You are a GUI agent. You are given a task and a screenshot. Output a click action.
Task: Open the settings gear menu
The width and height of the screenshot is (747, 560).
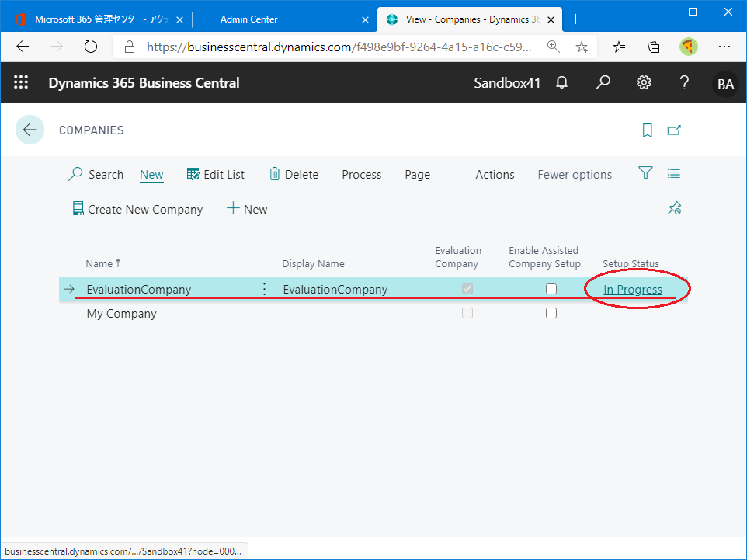click(644, 83)
